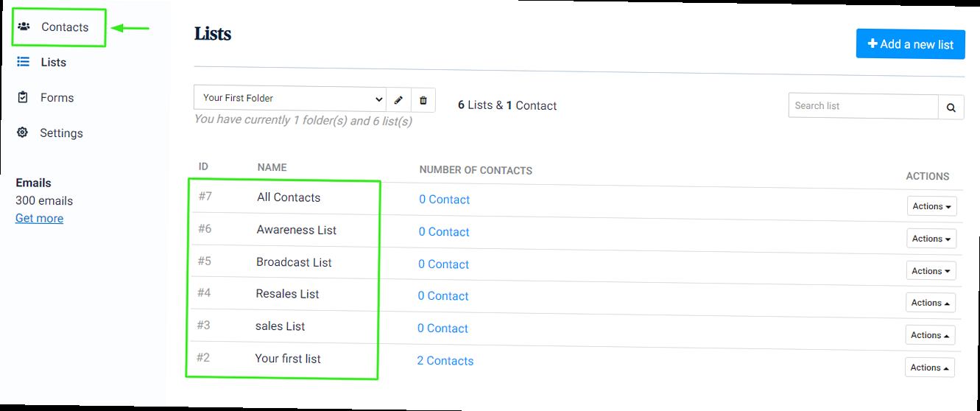
Task: Click Add a new list button
Action: click(x=910, y=44)
